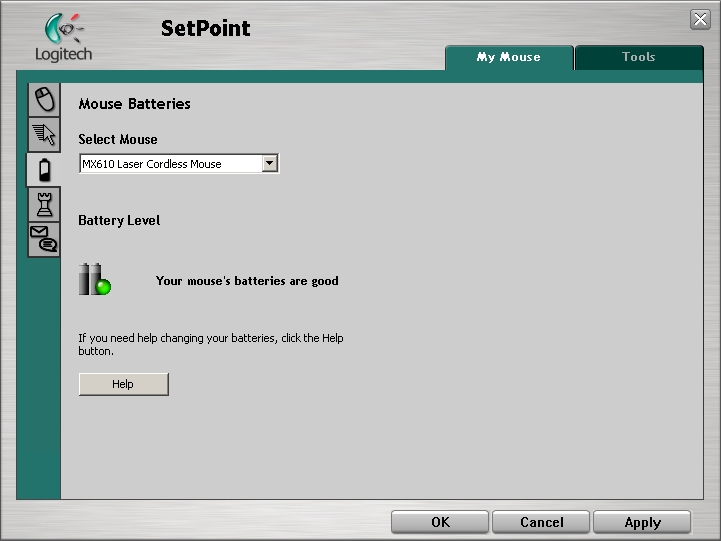Open the pointer movement settings sidebar icon

click(x=43, y=134)
